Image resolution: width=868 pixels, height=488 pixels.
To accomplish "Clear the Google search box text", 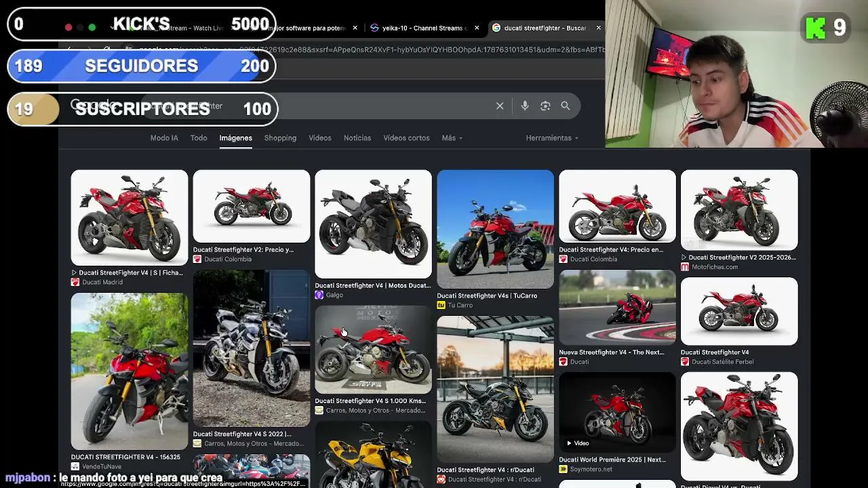I will pyautogui.click(x=500, y=106).
